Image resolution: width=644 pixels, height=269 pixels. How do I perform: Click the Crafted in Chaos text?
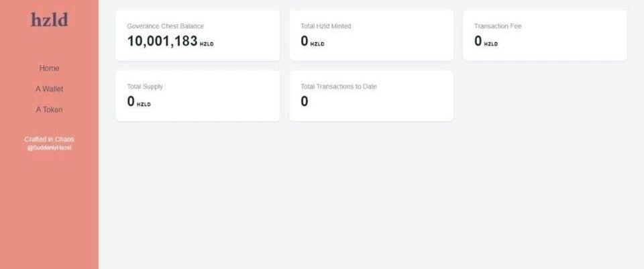(49, 140)
